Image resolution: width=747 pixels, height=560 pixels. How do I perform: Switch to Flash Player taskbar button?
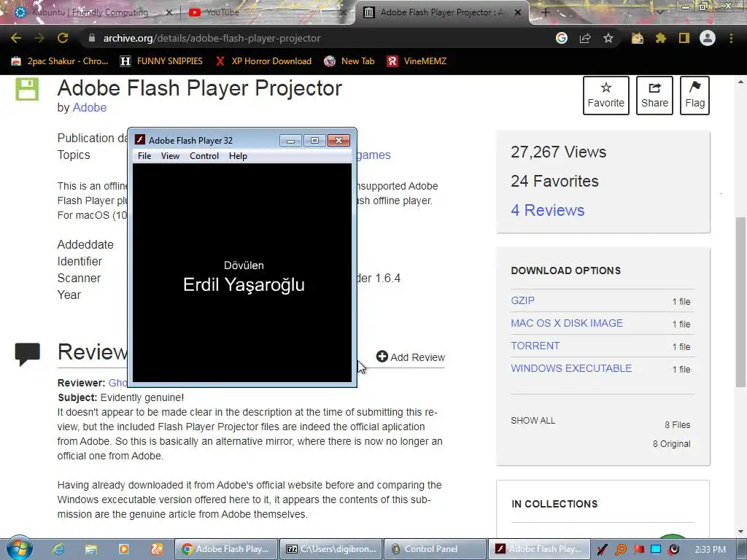tap(539, 549)
